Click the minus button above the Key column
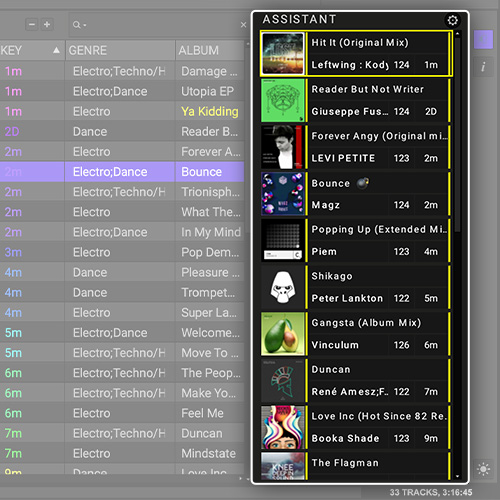This screenshot has width=500, height=500. [x=32, y=24]
